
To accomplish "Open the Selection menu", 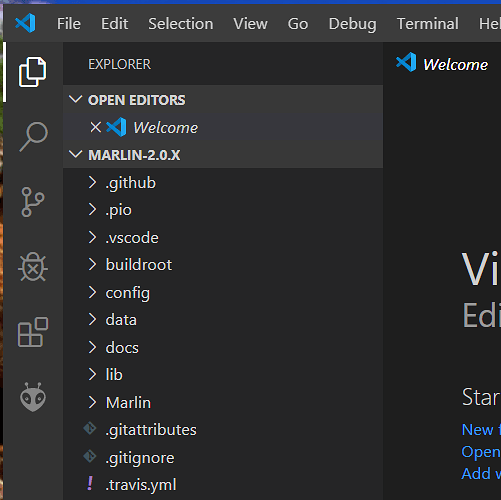I will [x=181, y=24].
